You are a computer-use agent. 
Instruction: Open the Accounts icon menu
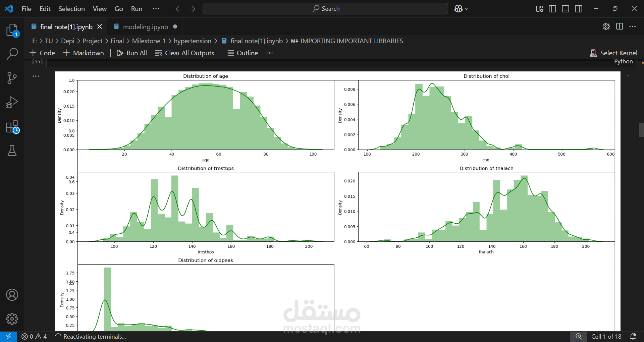12,295
